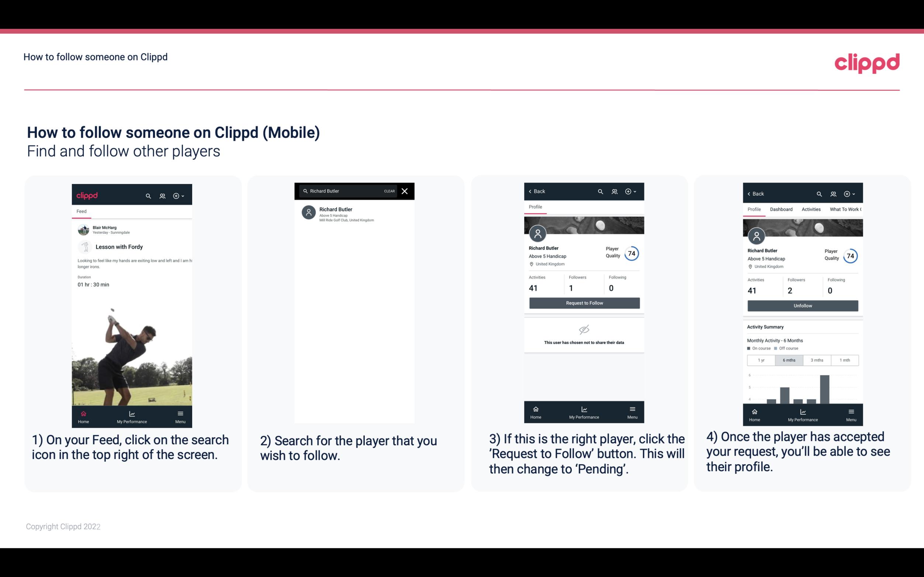Click 'Request to Follow' button on profile

[584, 302]
